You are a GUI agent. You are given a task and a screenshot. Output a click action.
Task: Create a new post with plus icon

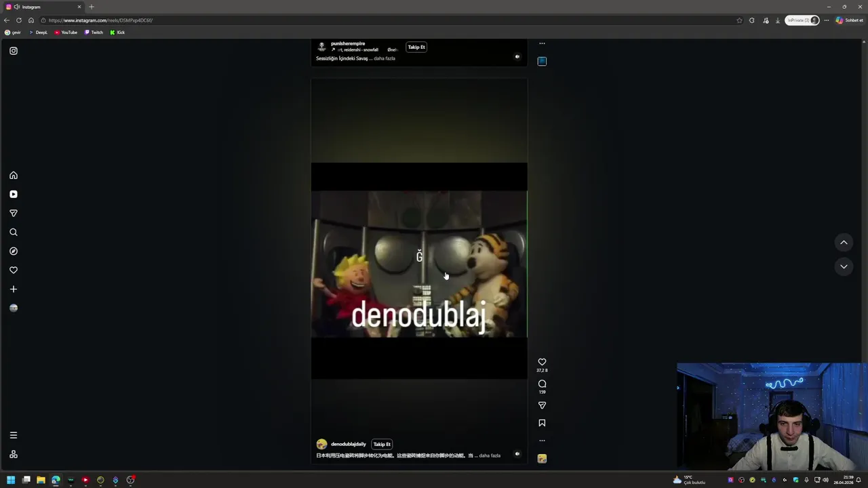coord(14,289)
